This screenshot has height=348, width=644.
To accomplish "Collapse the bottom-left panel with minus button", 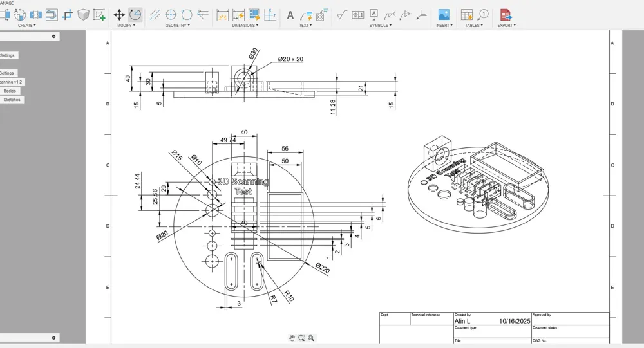I will coord(53,338).
